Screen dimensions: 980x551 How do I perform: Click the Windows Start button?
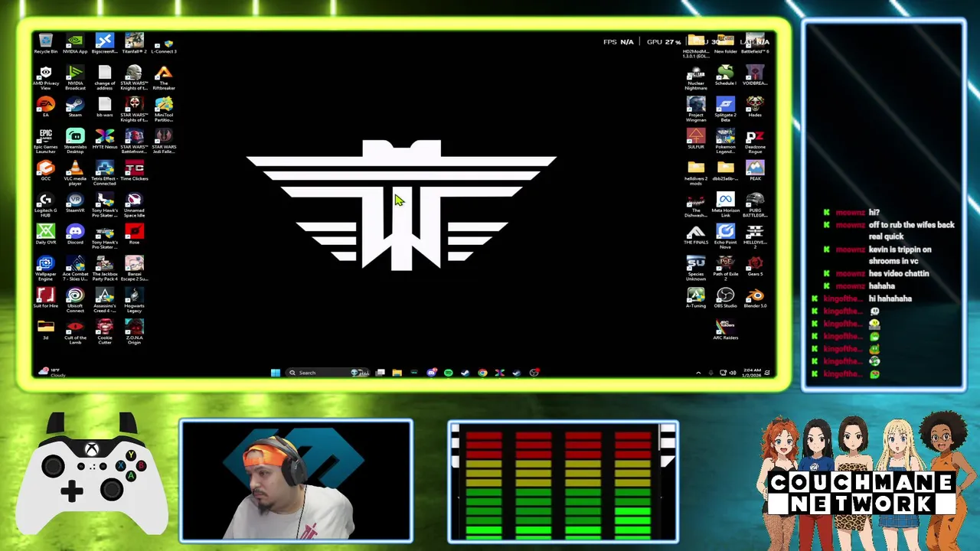(x=276, y=373)
